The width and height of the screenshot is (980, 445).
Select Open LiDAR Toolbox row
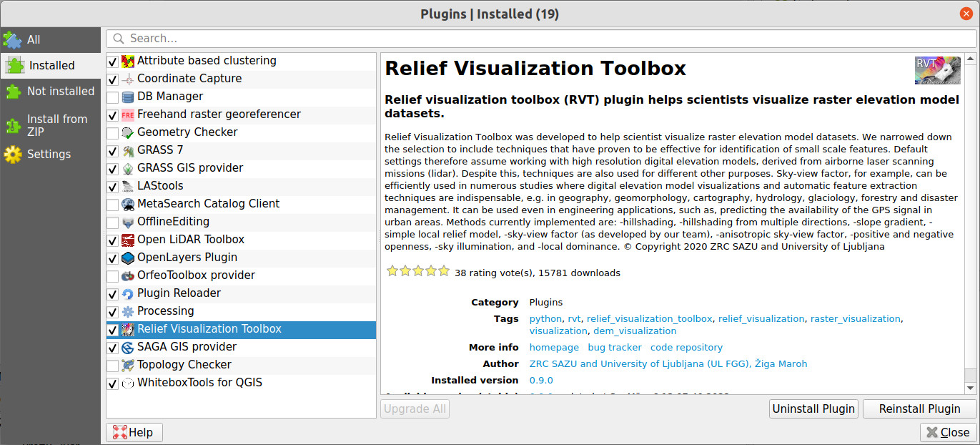(x=241, y=240)
